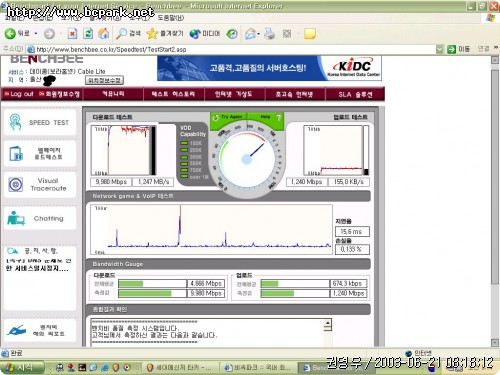Click the download measured-speed green bar

tap(145, 293)
